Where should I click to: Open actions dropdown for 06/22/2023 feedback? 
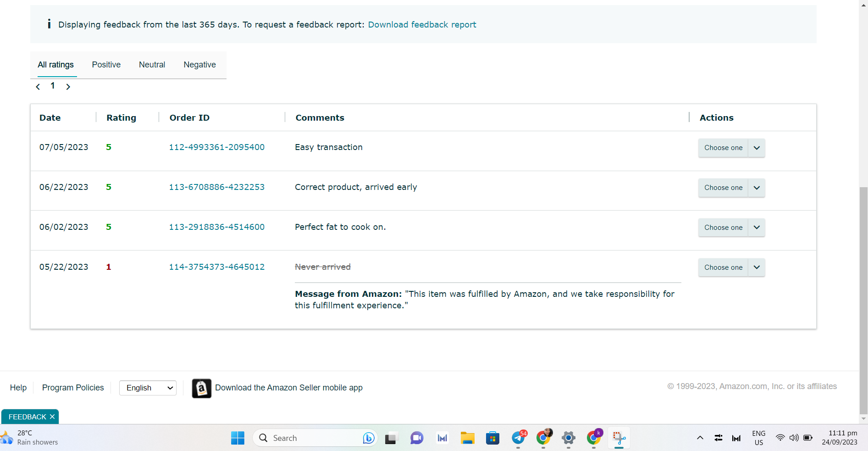pyautogui.click(x=731, y=188)
